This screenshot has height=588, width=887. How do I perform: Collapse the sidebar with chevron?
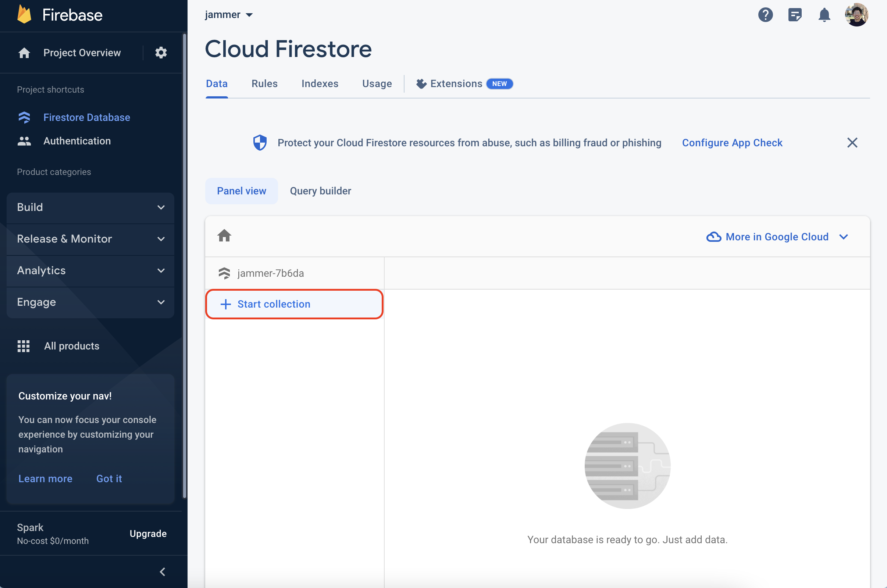(x=163, y=571)
